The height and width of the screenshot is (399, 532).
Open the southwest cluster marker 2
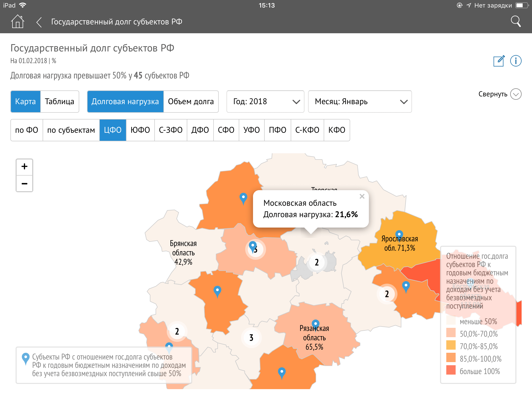pyautogui.click(x=177, y=331)
